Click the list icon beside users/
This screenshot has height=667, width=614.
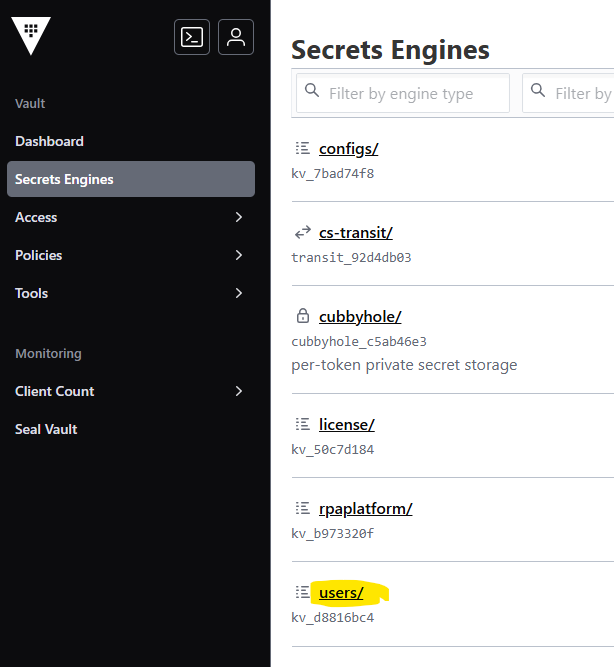303,592
